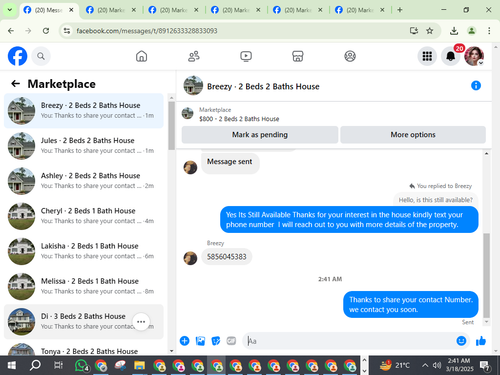Reload the page

click(46, 31)
